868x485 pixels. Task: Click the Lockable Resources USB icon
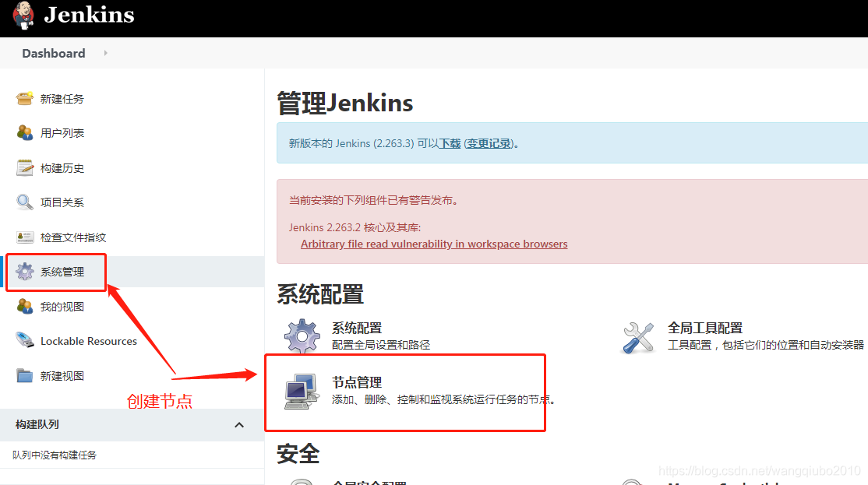24,340
